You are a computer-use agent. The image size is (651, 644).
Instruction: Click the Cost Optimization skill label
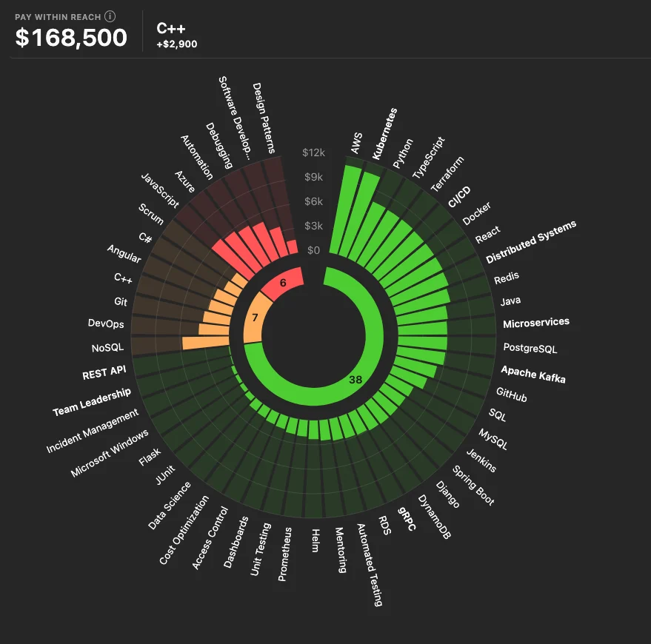click(x=184, y=530)
